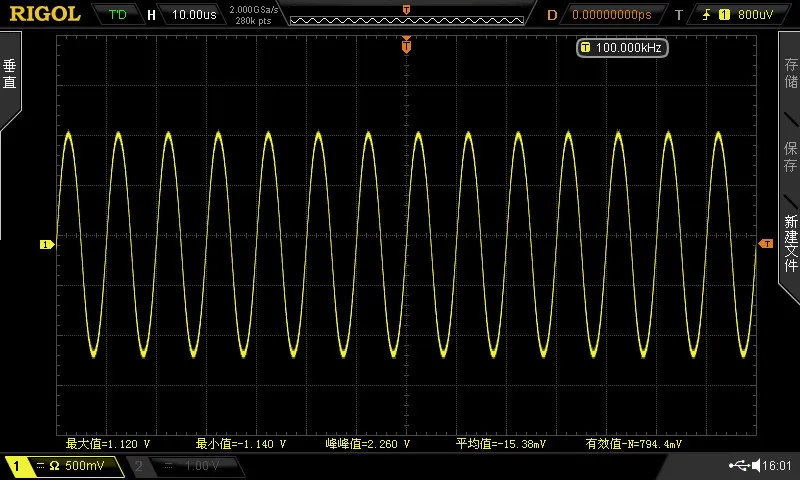The image size is (800, 480).
Task: Click the RIGOL logo
Action: coord(45,14)
